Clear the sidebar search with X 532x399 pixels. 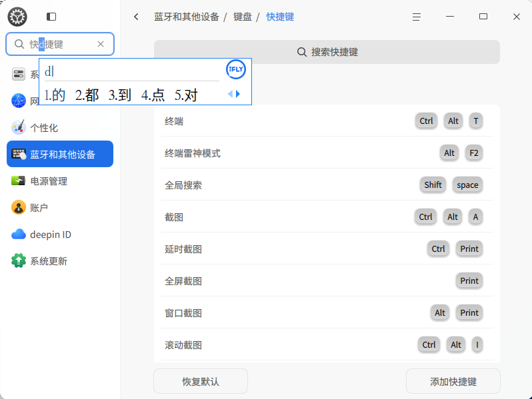[101, 44]
